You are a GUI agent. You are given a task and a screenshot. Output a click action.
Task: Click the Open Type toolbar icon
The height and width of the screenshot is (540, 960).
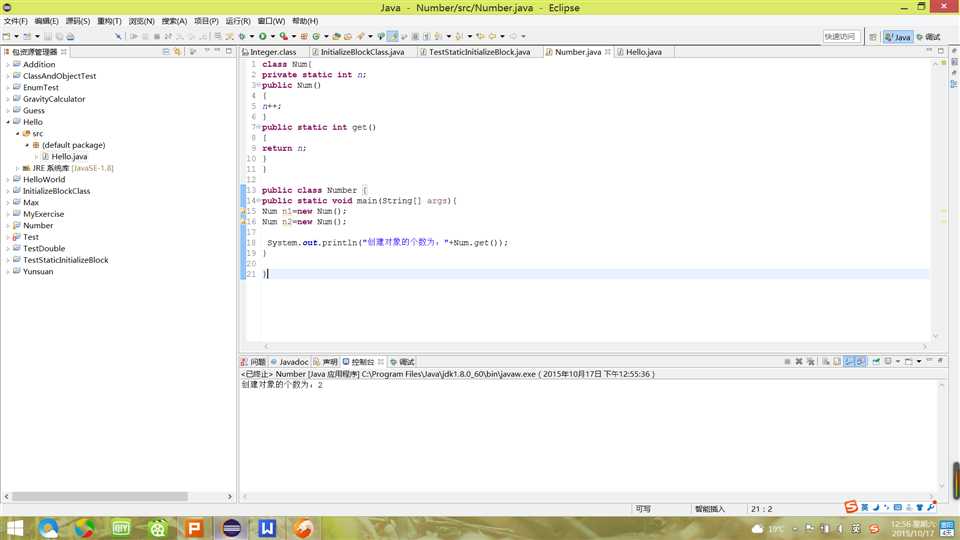coord(336,36)
